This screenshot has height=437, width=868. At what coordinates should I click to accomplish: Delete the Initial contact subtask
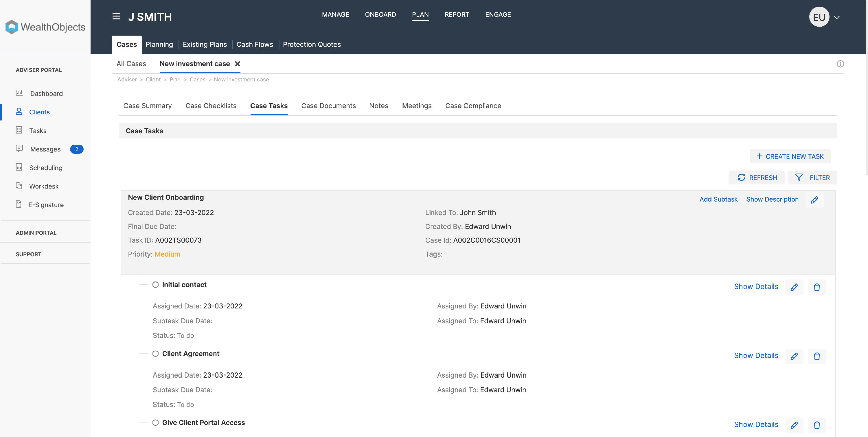(816, 287)
